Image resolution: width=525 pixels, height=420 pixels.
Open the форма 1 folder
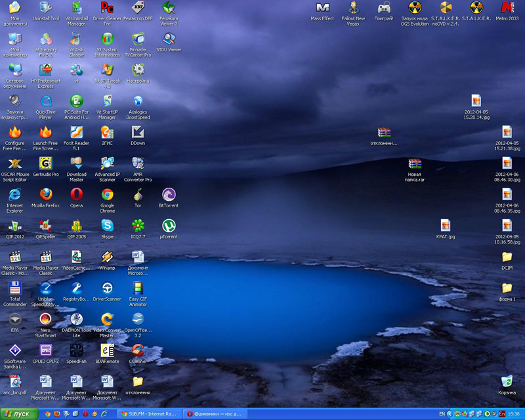507,291
